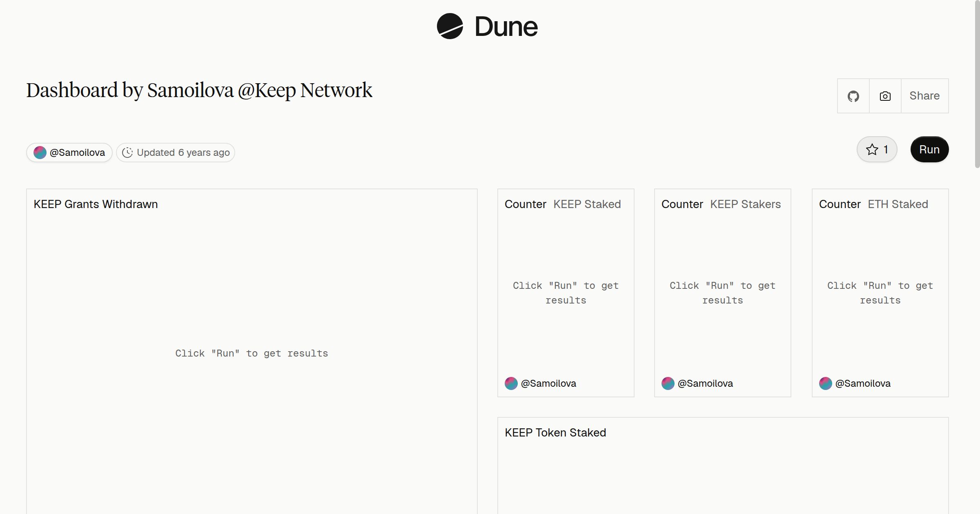Open @Samoilova profile in KEEP Stakers card
The image size is (980, 514).
(705, 383)
